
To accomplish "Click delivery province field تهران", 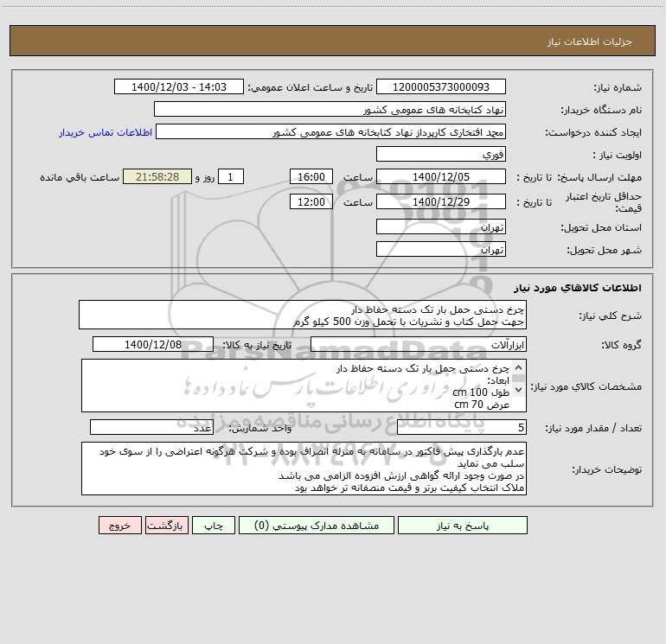I will tap(441, 227).
